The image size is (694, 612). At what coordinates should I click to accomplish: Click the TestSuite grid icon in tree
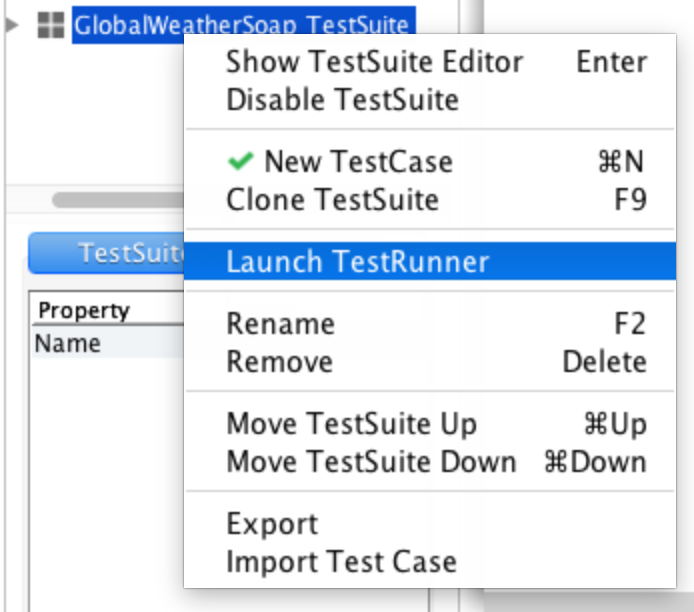coord(50,25)
